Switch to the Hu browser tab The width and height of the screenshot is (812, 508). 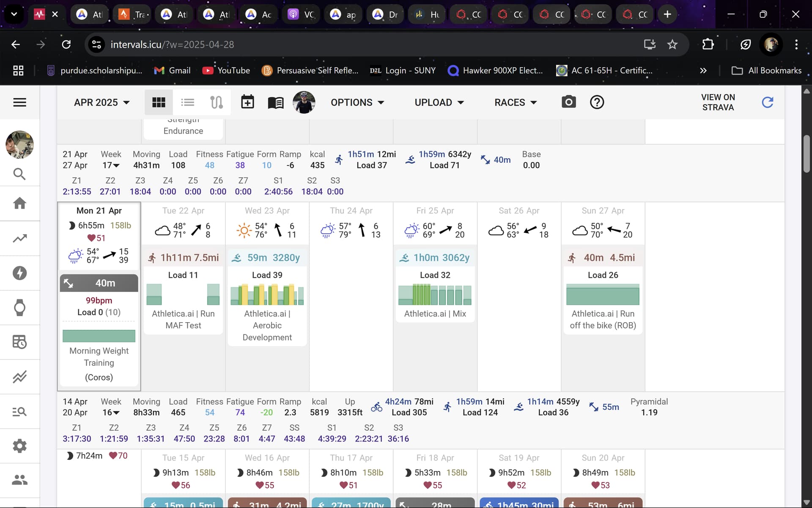(x=427, y=14)
